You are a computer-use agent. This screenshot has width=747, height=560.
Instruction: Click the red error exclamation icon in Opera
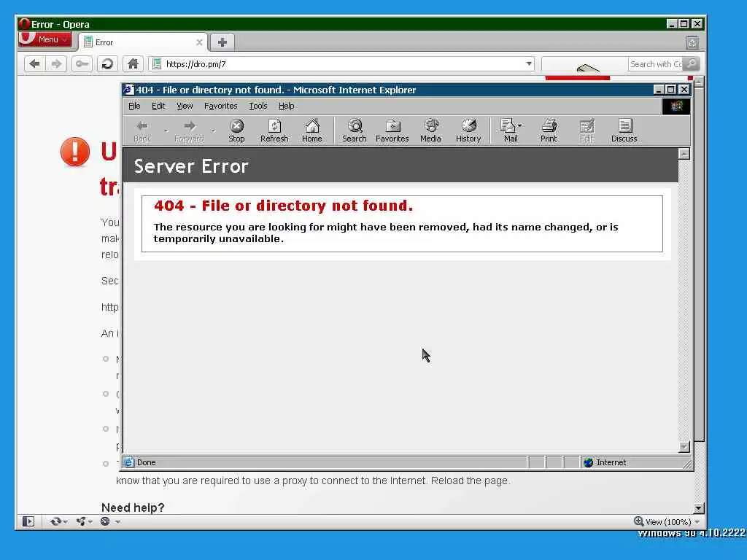point(75,152)
